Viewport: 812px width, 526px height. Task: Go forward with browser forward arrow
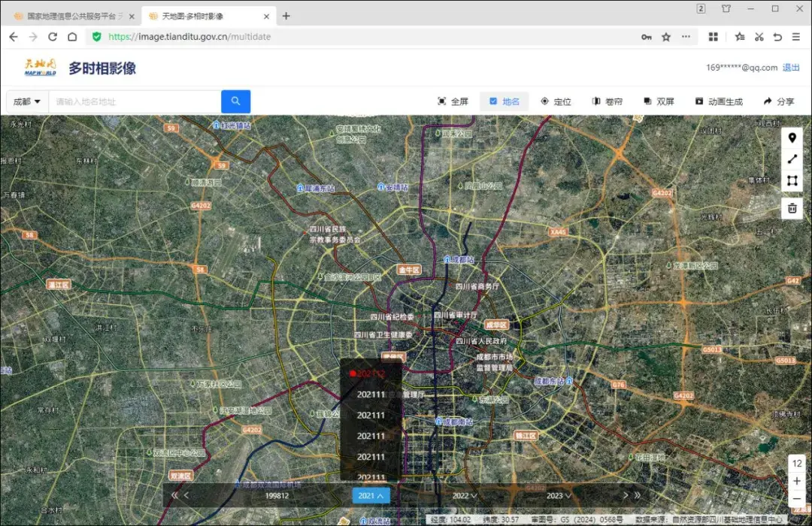click(x=33, y=37)
